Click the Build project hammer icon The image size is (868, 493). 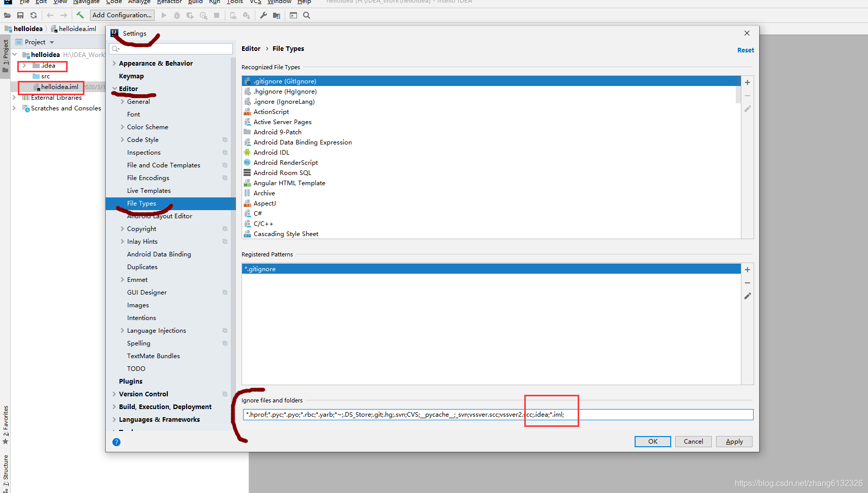click(80, 15)
